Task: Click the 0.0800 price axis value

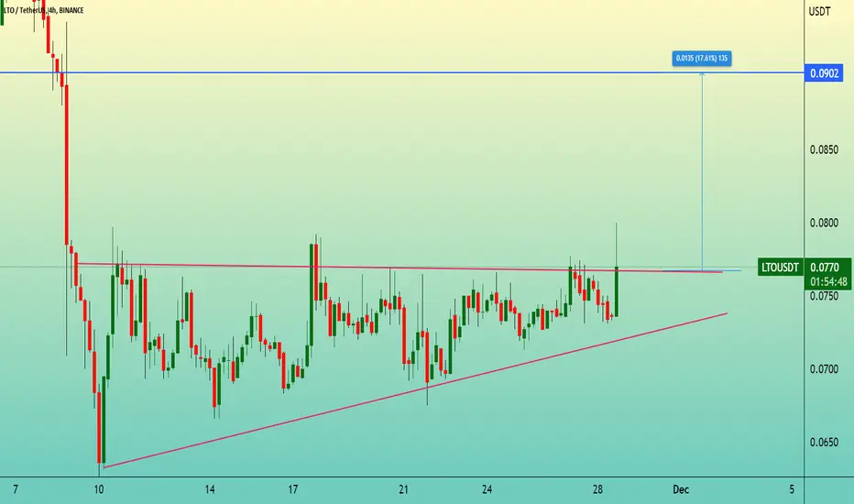Action: coord(824,223)
